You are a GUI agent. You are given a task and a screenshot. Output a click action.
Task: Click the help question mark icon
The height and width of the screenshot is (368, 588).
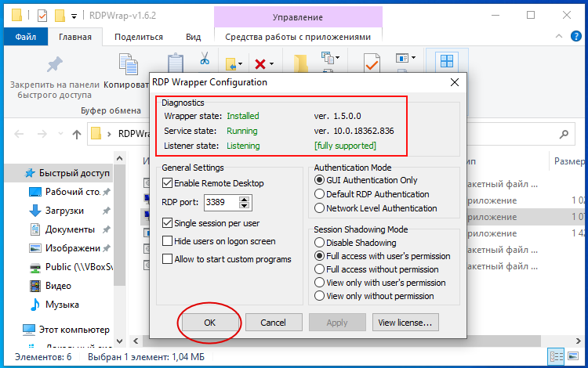pyautogui.click(x=576, y=36)
